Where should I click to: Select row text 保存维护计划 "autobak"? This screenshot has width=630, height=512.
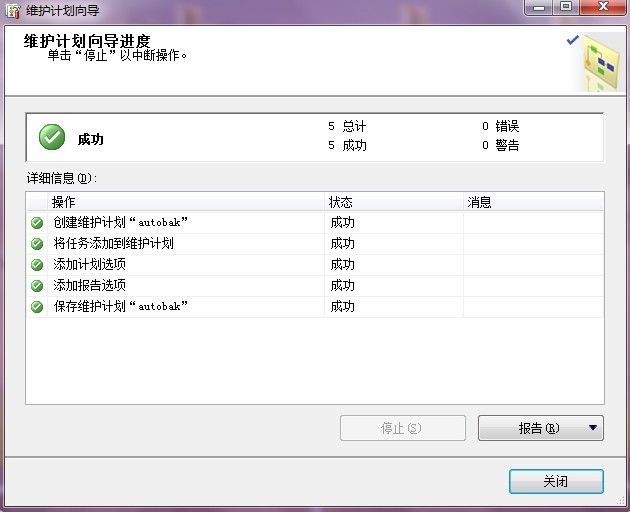coord(121,306)
